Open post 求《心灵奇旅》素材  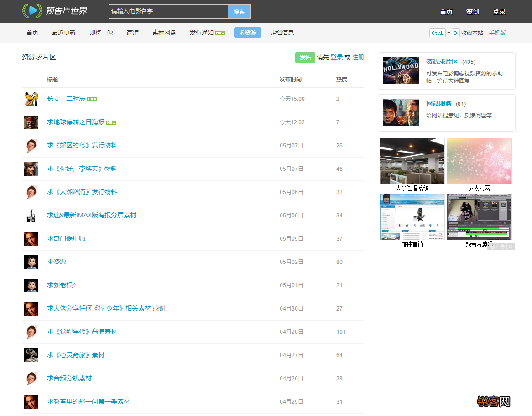coord(76,355)
